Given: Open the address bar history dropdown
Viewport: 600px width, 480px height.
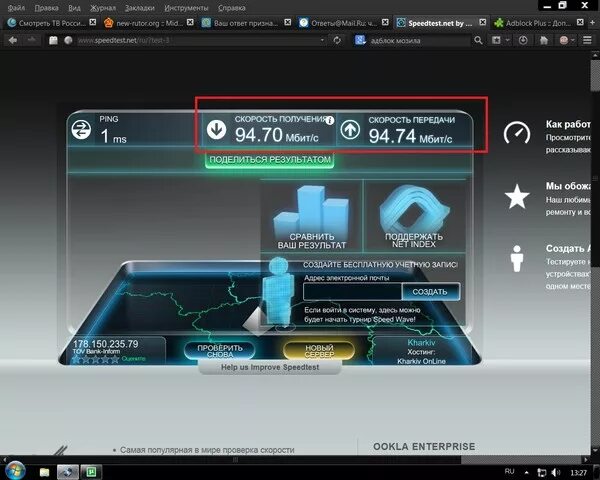Looking at the screenshot, I should point(322,40).
